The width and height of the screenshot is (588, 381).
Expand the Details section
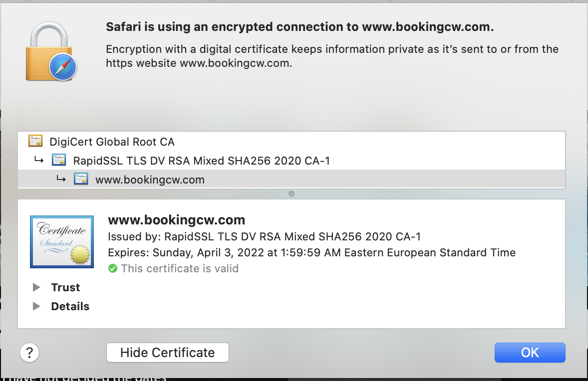coord(36,307)
